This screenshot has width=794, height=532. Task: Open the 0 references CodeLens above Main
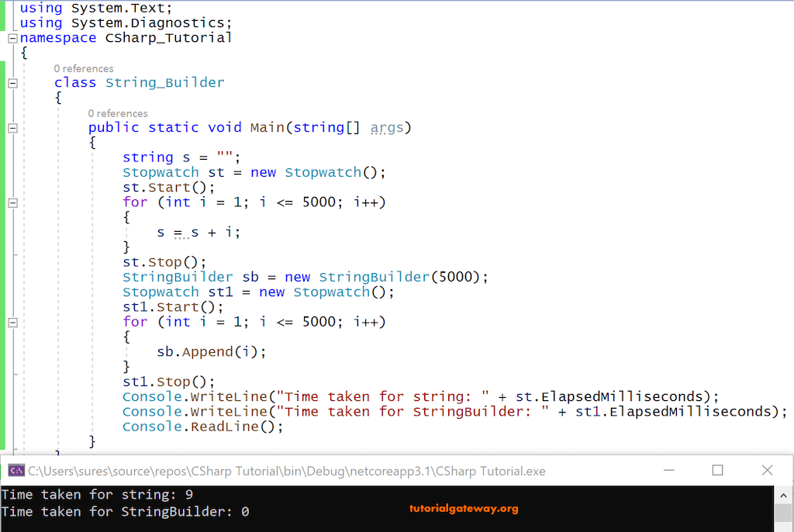[x=118, y=113]
